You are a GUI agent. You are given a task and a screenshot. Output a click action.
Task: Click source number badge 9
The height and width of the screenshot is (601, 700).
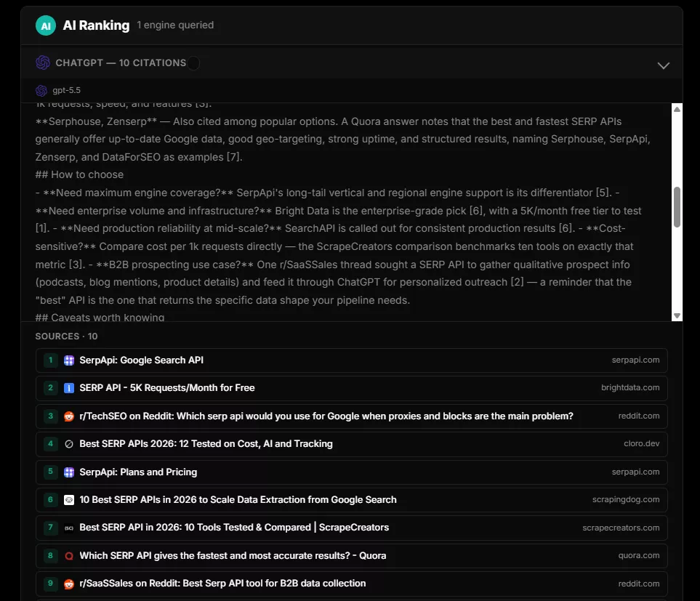tap(50, 583)
